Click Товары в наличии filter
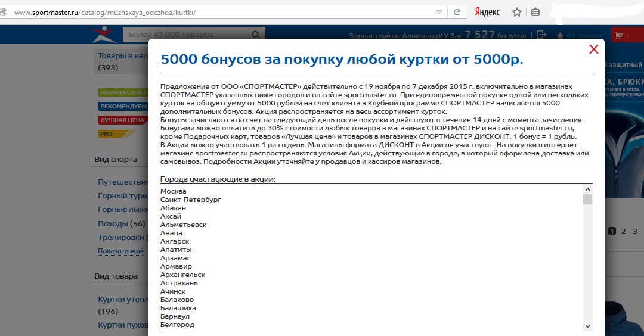This screenshot has width=644, height=336. point(122,61)
